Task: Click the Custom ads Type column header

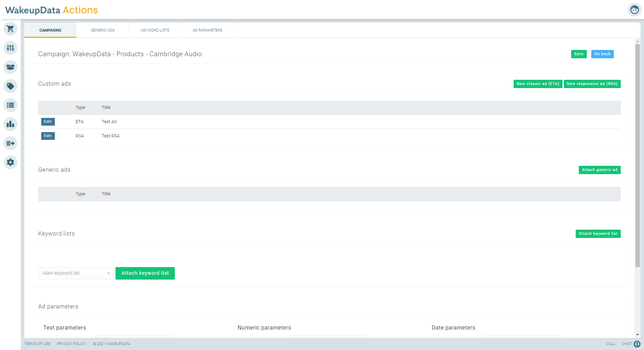Action: [x=80, y=108]
